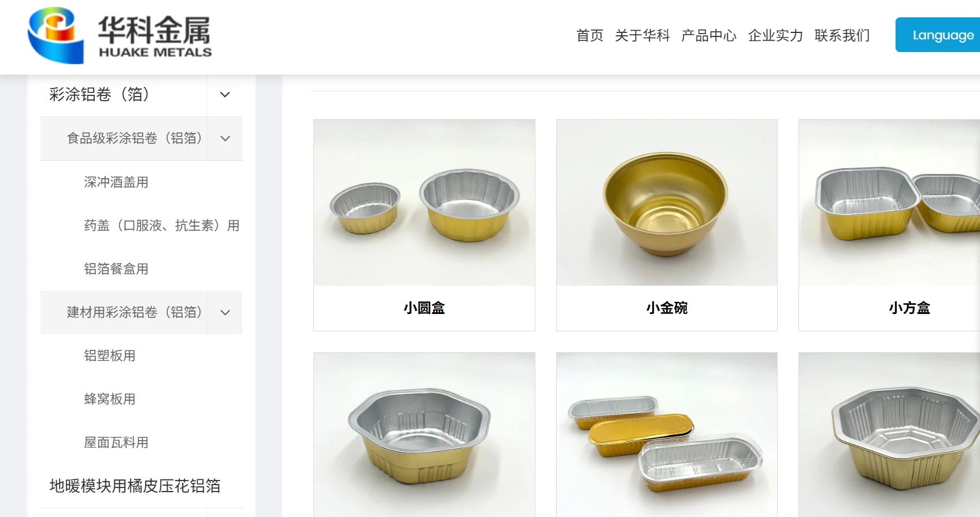Open the 联系我们 page

click(842, 35)
